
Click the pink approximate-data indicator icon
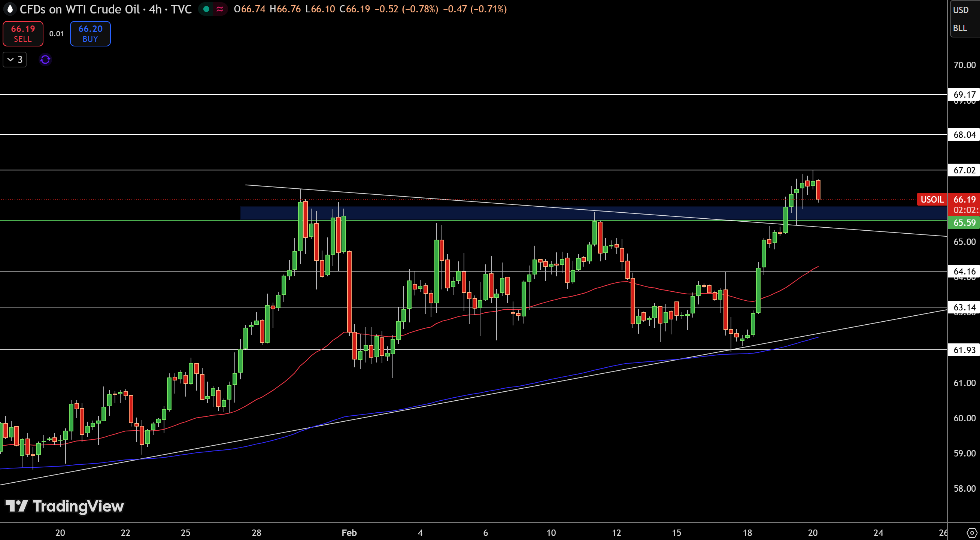pyautogui.click(x=219, y=9)
